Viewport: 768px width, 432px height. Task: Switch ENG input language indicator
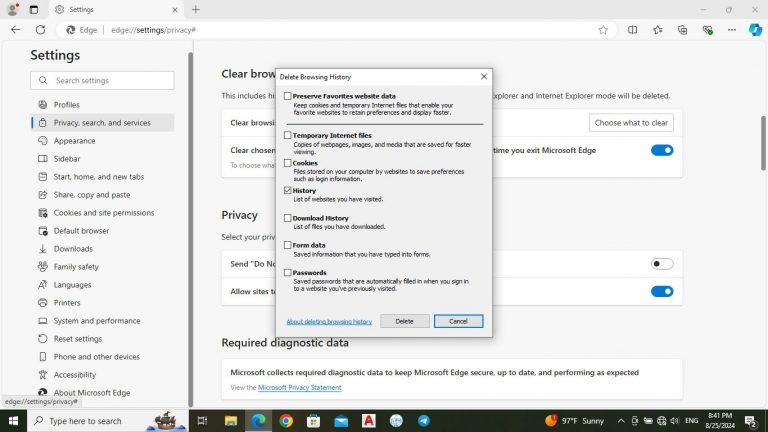point(692,421)
